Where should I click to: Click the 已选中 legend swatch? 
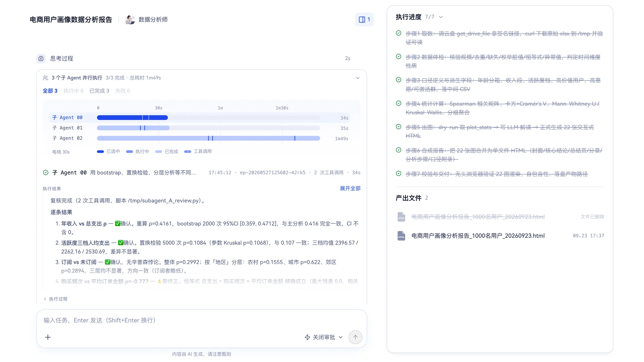coord(101,152)
